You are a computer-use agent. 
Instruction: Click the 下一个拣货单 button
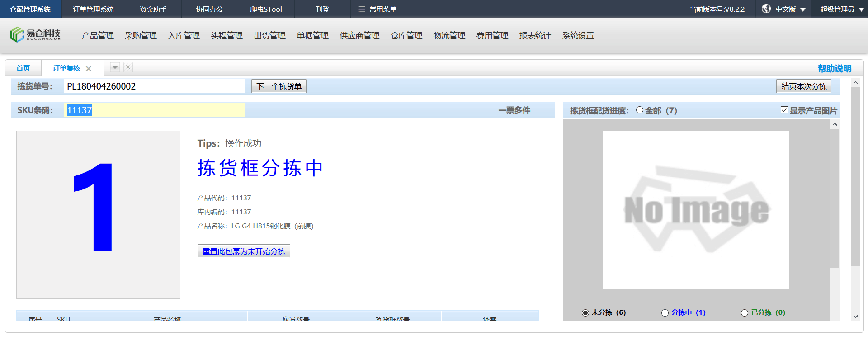pos(278,86)
